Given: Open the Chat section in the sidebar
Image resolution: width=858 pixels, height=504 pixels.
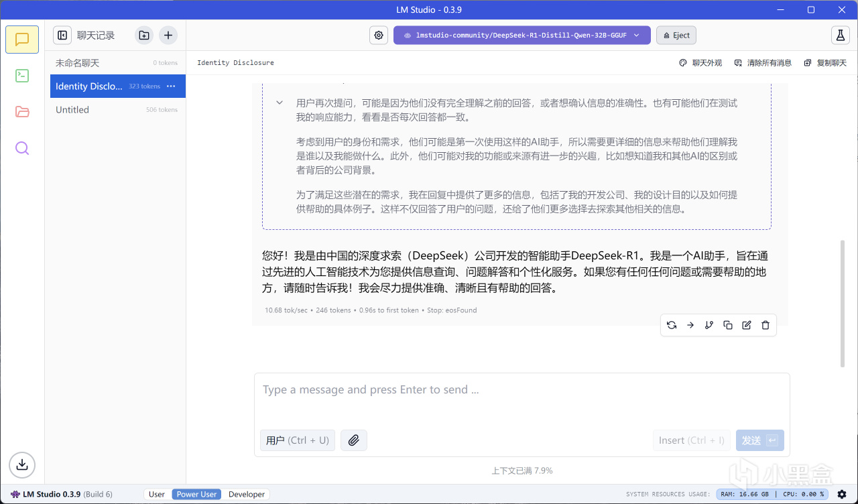Looking at the screenshot, I should pos(22,40).
